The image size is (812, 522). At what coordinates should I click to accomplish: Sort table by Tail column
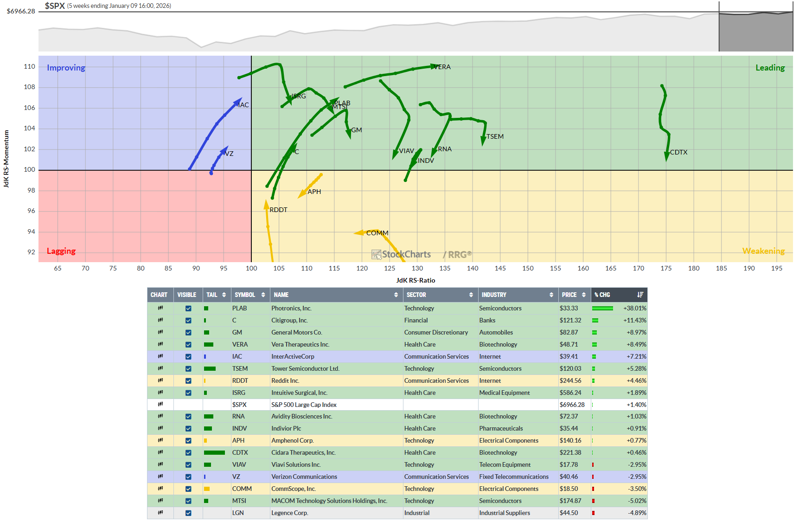pos(217,295)
